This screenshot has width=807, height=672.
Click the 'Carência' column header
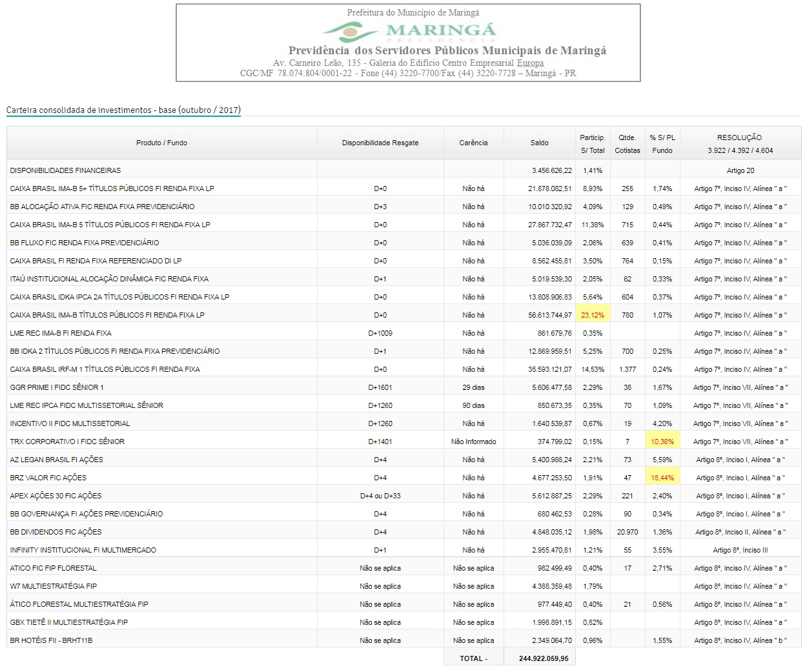click(473, 143)
